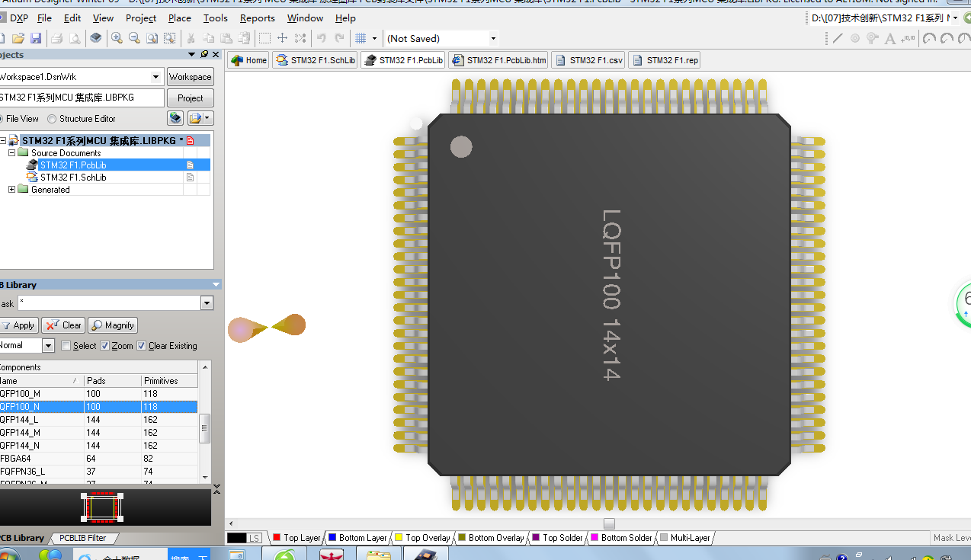Select the QFP144_L component row

coord(98,420)
